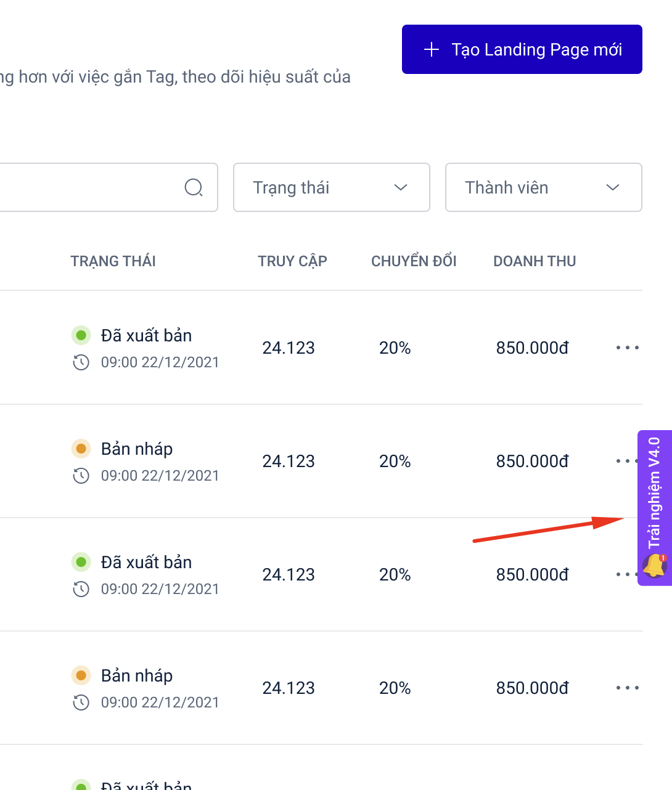Click the search magnifier icon
Image resolution: width=672 pixels, height=790 pixels.
coord(194,187)
